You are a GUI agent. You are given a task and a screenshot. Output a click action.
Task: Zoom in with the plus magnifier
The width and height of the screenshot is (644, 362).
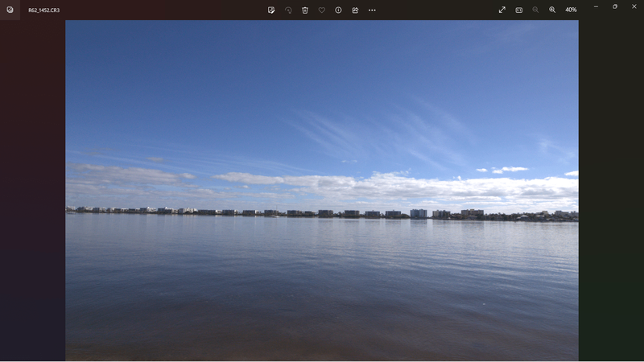[x=552, y=10]
